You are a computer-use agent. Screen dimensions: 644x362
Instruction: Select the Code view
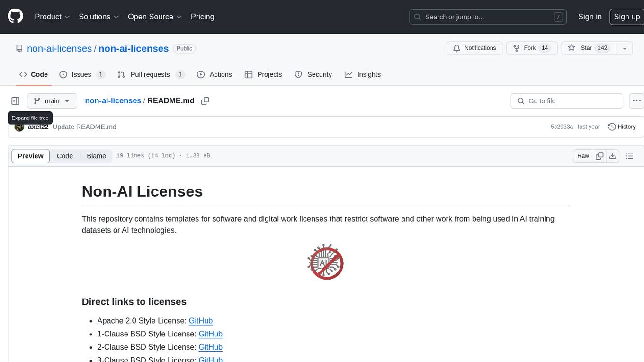click(x=65, y=156)
